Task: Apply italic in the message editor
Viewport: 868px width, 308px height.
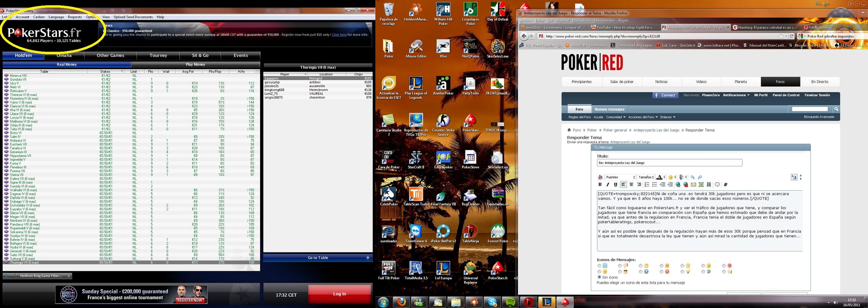Action: coord(608,185)
